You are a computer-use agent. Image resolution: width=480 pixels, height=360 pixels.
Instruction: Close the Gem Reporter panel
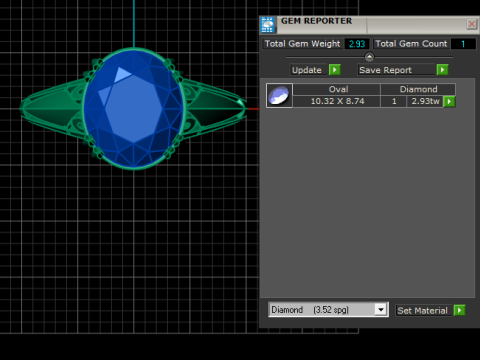tap(472, 24)
